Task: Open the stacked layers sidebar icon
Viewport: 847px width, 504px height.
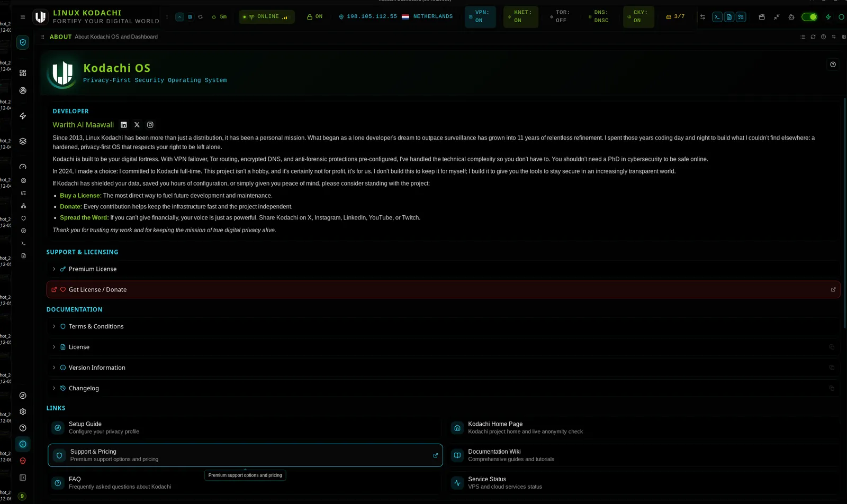Action: [23, 141]
